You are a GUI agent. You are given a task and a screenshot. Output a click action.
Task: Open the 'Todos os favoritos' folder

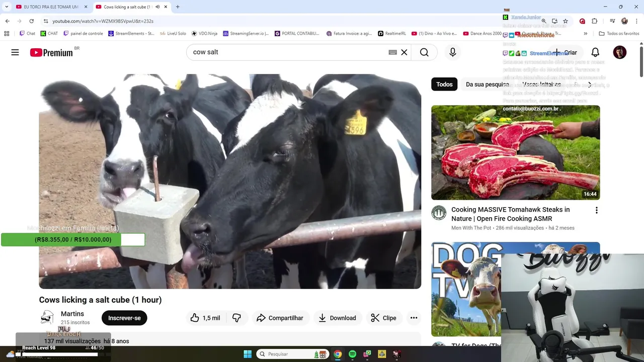point(619,34)
